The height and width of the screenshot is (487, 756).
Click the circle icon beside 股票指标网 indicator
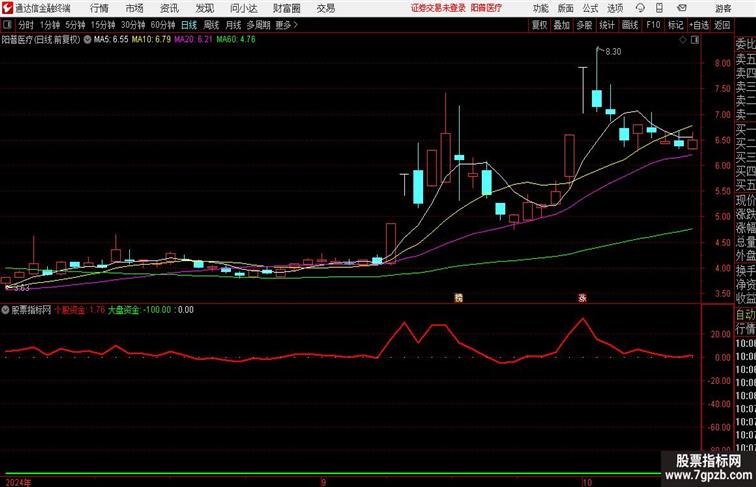pyautogui.click(x=5, y=310)
